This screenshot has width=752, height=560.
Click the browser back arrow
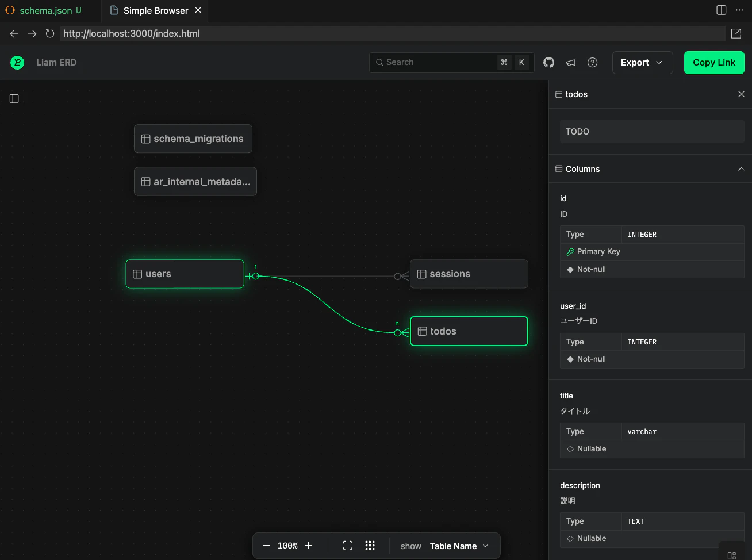[14, 34]
